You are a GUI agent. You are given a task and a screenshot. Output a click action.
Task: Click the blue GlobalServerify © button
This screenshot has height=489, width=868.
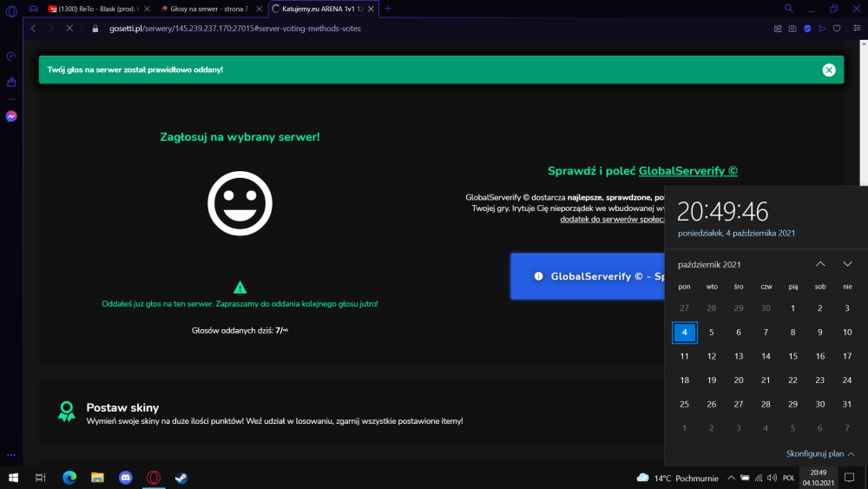tap(588, 276)
